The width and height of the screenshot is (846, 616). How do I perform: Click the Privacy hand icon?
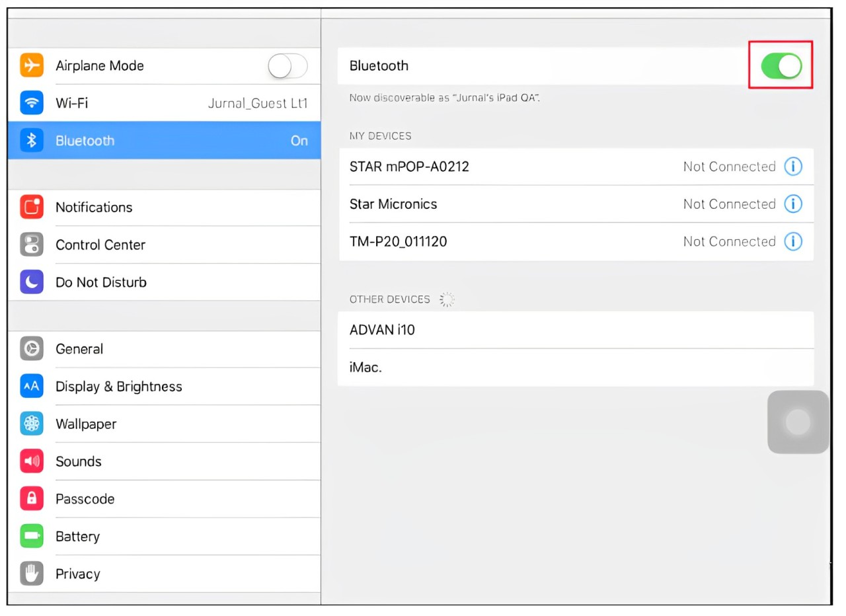tap(32, 574)
